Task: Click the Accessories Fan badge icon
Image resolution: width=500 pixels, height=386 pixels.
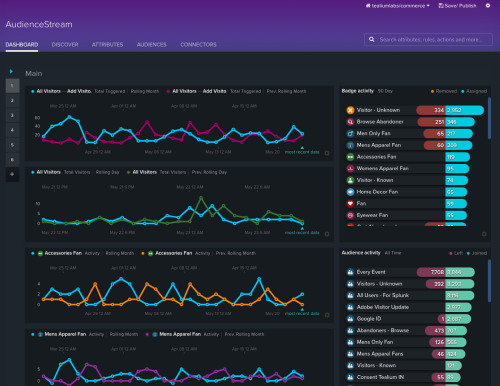Action: pos(350,157)
